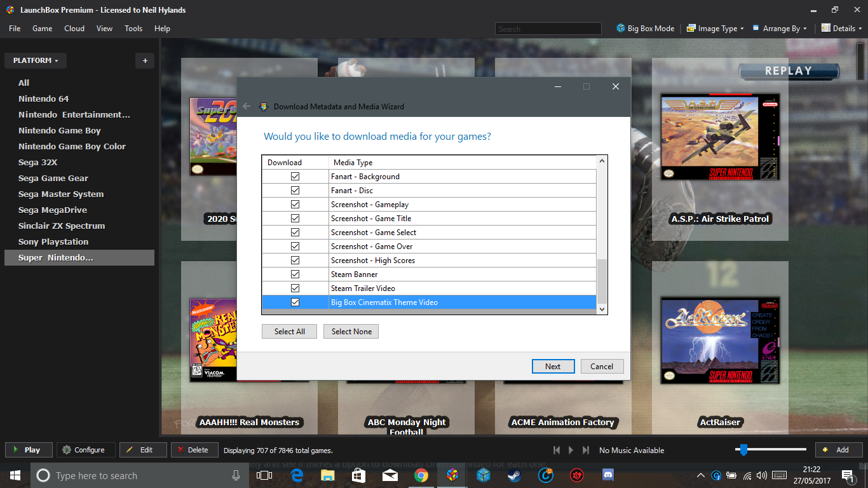Uncheck Screenshot - Game Title download

[x=295, y=219]
